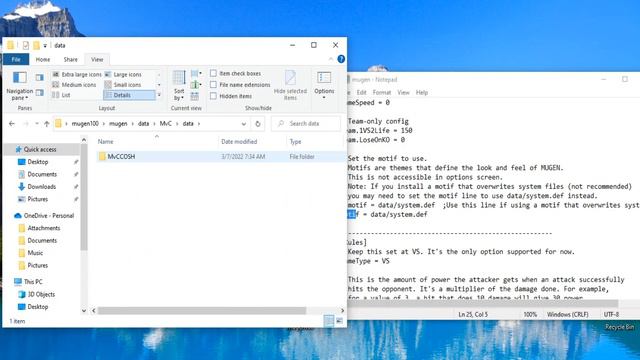The height and width of the screenshot is (360, 640).
Task: Sort files by Name column header
Action: pyautogui.click(x=157, y=142)
